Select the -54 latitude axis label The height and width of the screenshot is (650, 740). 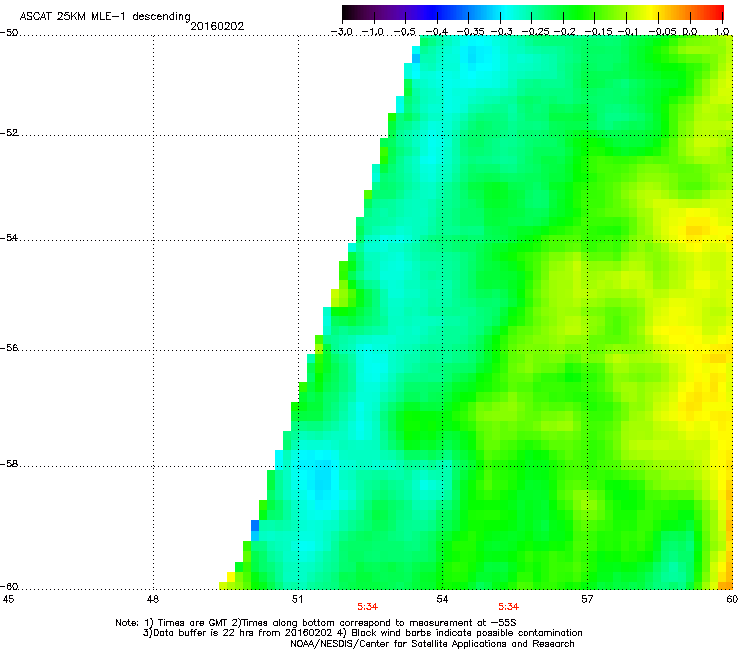[9, 237]
